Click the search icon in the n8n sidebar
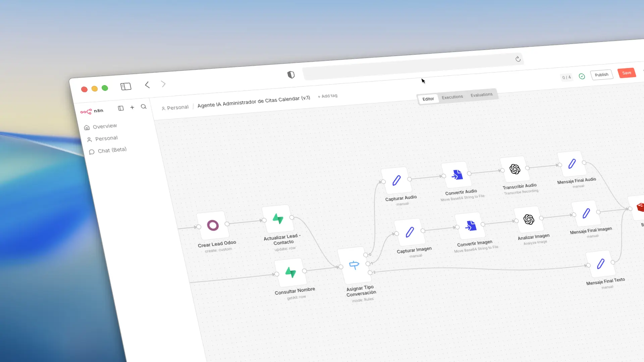Screen dimensions: 644x362 [x=144, y=107]
